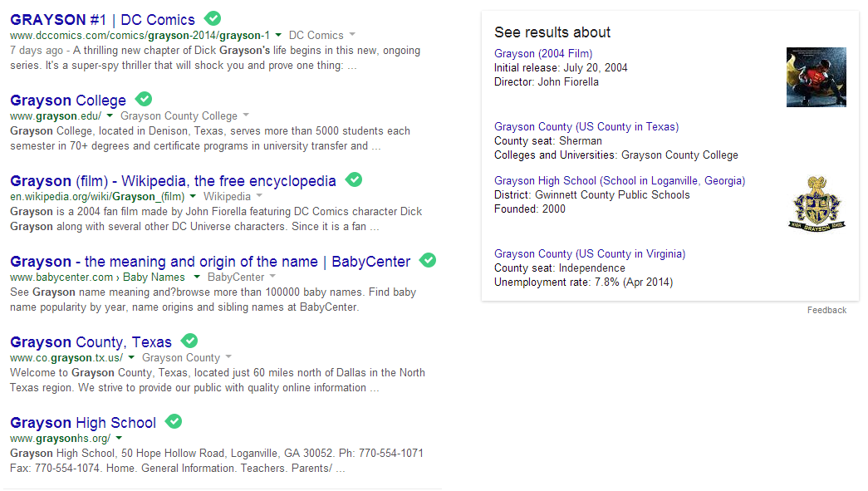
Task: Click 'See results about' panel heading
Action: (x=552, y=32)
